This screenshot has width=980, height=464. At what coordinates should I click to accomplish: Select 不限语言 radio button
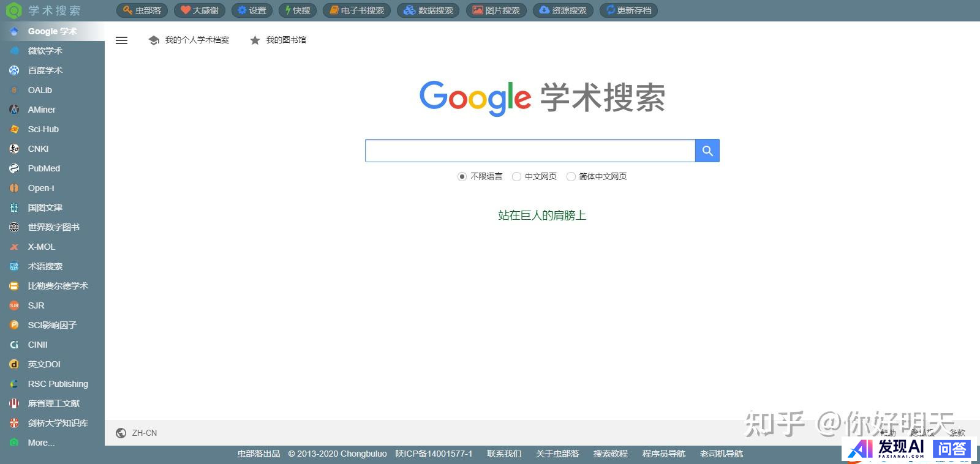click(x=462, y=176)
